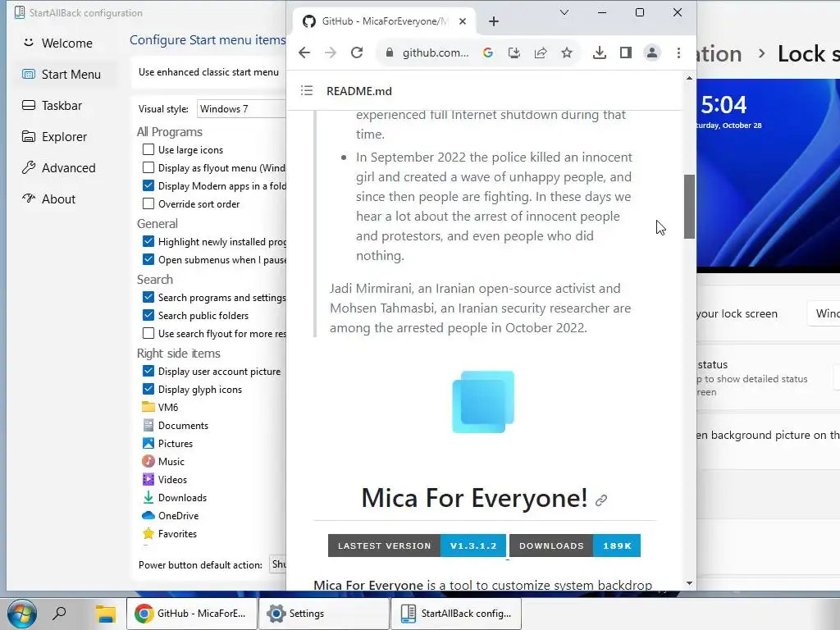Click the anchor link icon beside Mica For Everyone
This screenshot has width=840, height=630.
coord(601,500)
